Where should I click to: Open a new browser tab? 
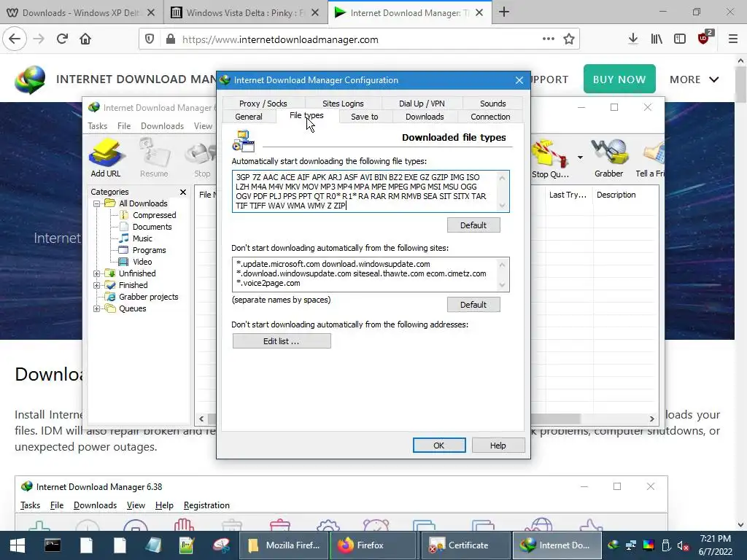(504, 12)
